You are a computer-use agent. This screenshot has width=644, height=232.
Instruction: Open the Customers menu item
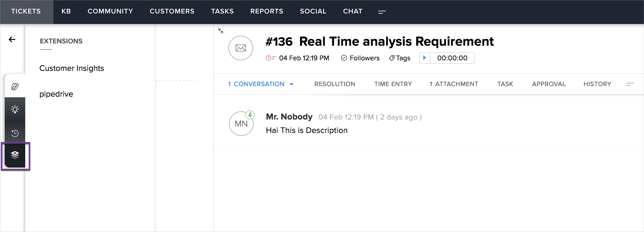coord(172,11)
